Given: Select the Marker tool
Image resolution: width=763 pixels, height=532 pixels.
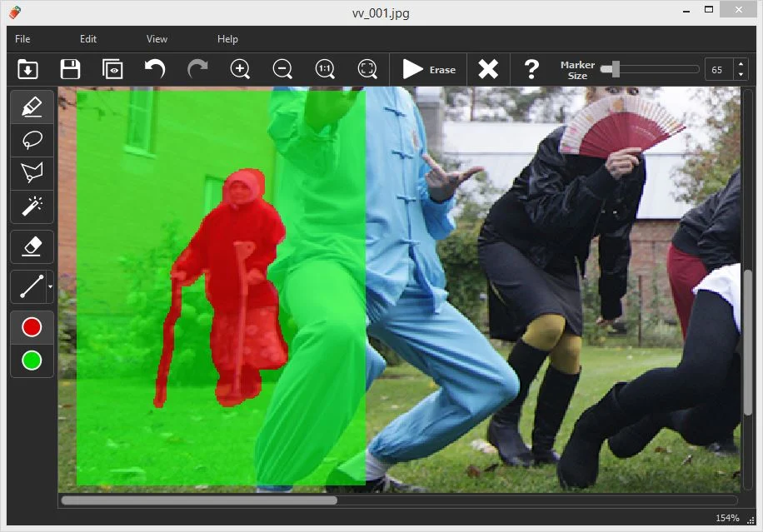Looking at the screenshot, I should (32, 107).
